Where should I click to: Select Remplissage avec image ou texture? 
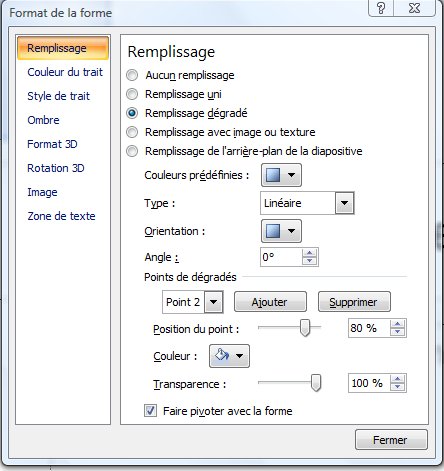click(x=132, y=132)
